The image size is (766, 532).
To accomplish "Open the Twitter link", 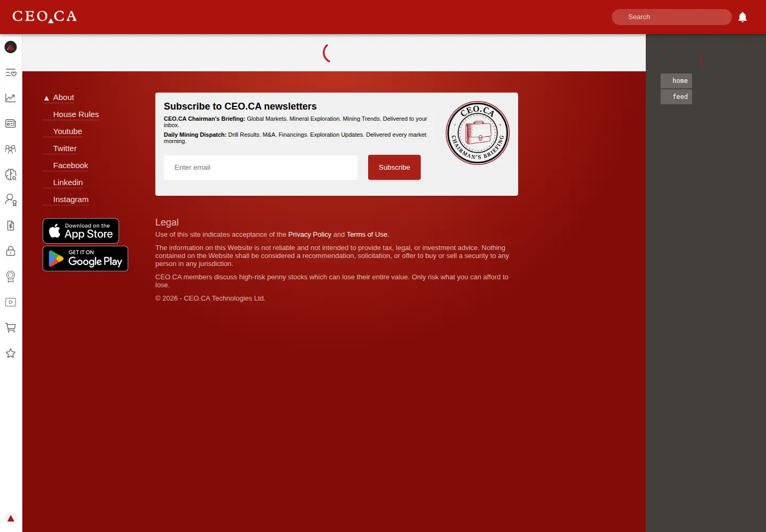I will (65, 148).
